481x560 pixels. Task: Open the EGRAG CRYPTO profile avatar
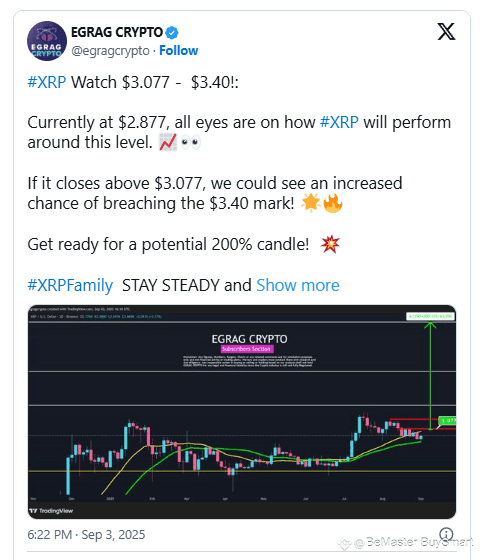click(47, 41)
